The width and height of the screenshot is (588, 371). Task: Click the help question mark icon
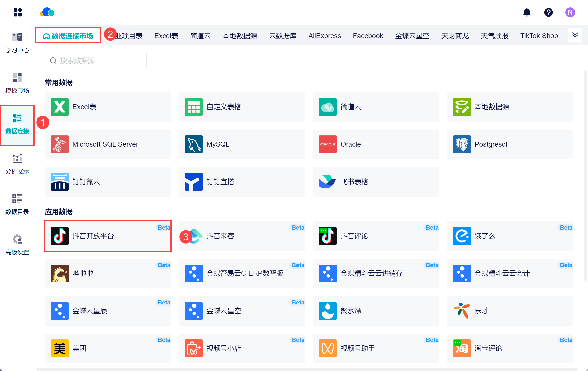click(x=548, y=12)
